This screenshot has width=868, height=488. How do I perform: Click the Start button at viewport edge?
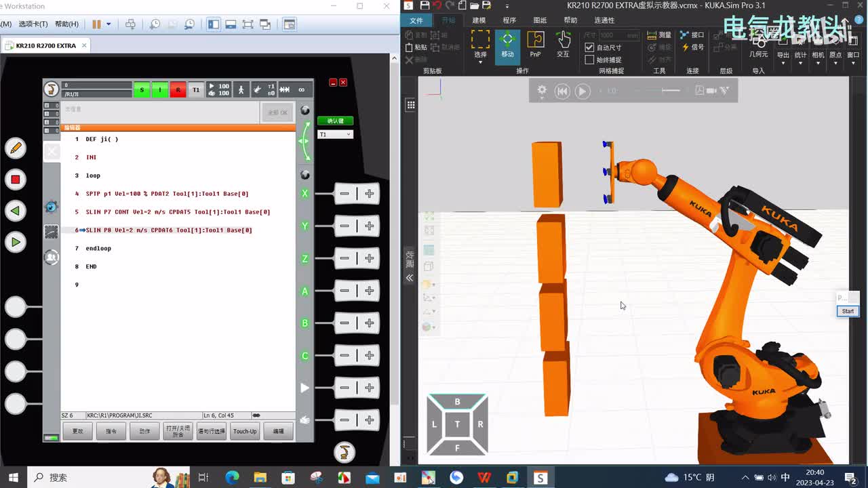click(x=848, y=311)
